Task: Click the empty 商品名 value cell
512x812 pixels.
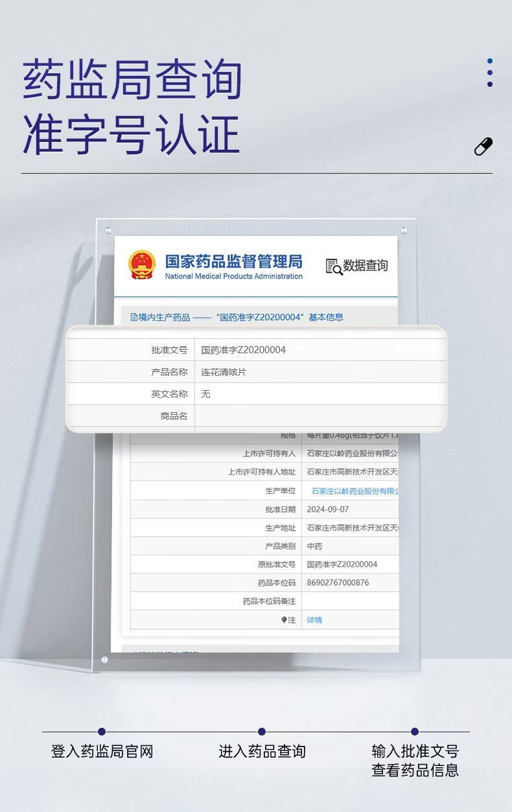Action: tap(320, 416)
